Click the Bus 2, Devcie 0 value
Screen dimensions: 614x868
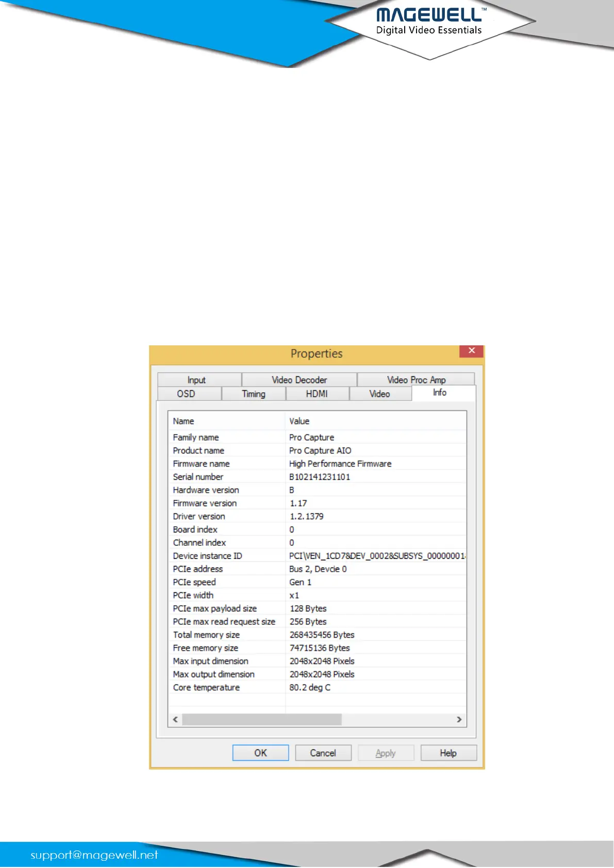(318, 569)
